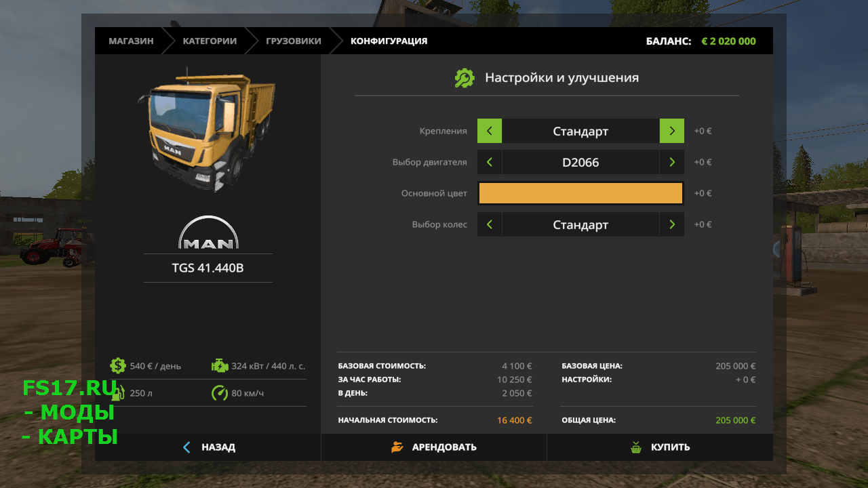This screenshot has height=488, width=868.
Task: Click the TGS 41.440B model name
Action: 208,268
